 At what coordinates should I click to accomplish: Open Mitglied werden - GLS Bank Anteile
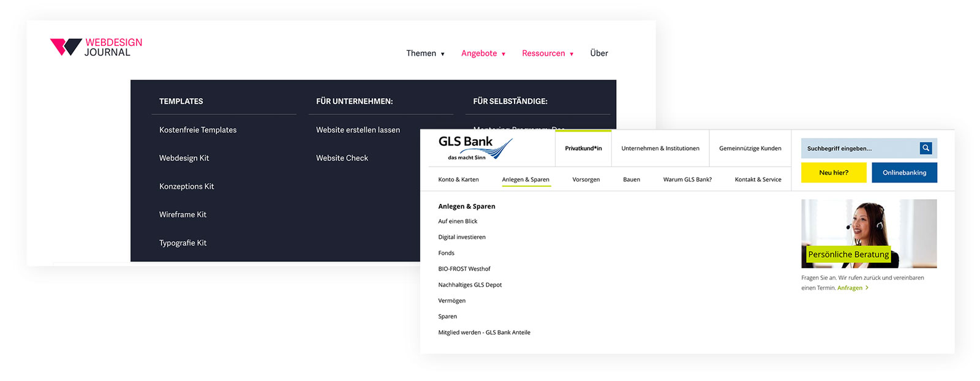[484, 333]
